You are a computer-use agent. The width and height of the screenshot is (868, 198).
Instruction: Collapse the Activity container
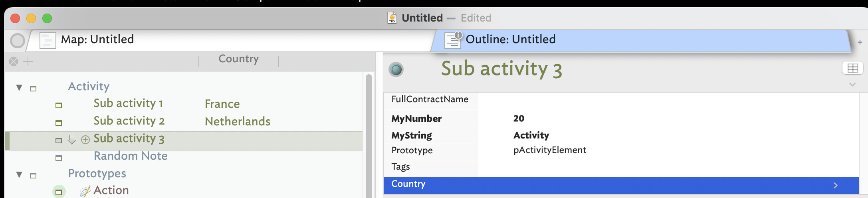pos(19,87)
